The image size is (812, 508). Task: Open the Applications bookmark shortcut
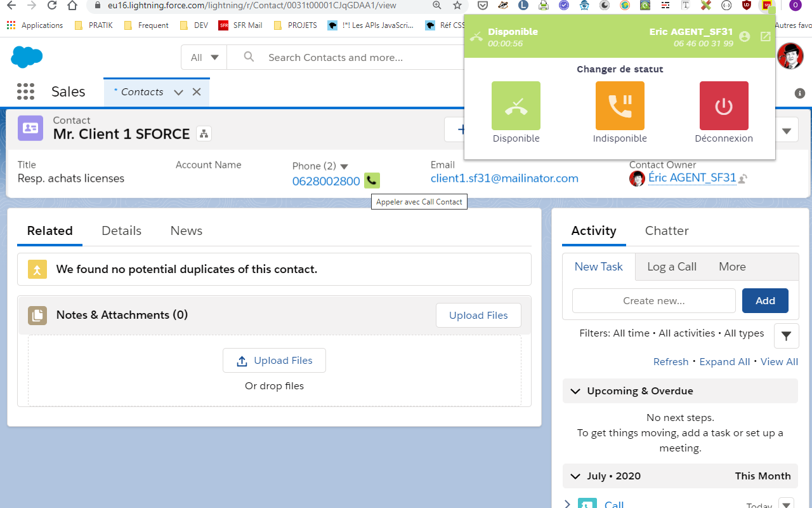[35, 25]
